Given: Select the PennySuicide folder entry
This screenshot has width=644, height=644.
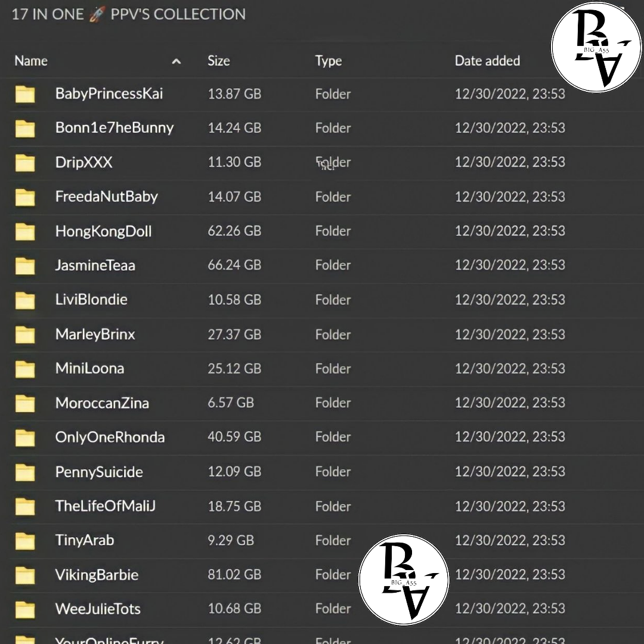Looking at the screenshot, I should pyautogui.click(x=99, y=472).
